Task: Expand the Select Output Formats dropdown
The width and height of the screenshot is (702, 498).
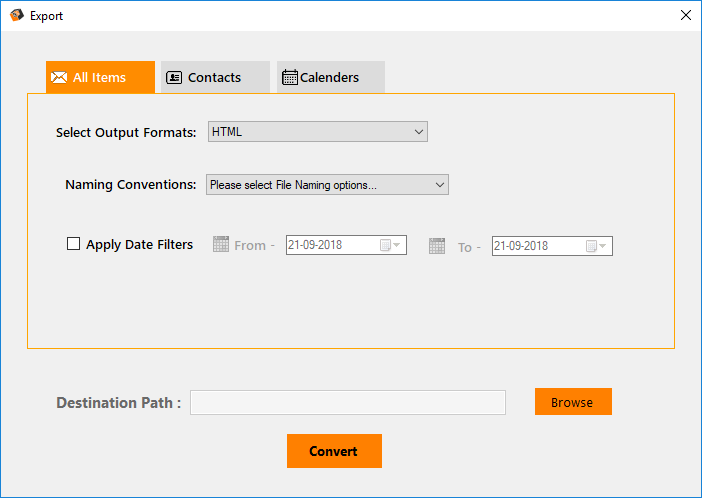Action: click(x=317, y=131)
